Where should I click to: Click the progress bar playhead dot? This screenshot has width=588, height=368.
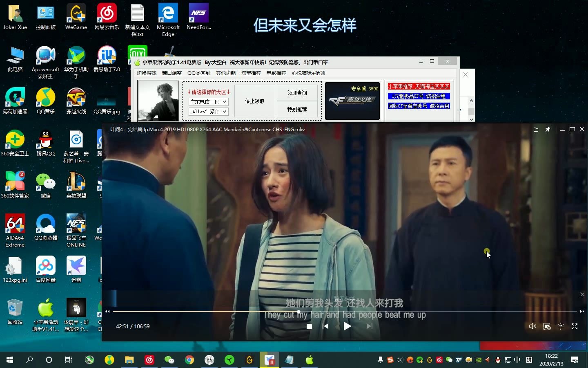tap(299, 312)
